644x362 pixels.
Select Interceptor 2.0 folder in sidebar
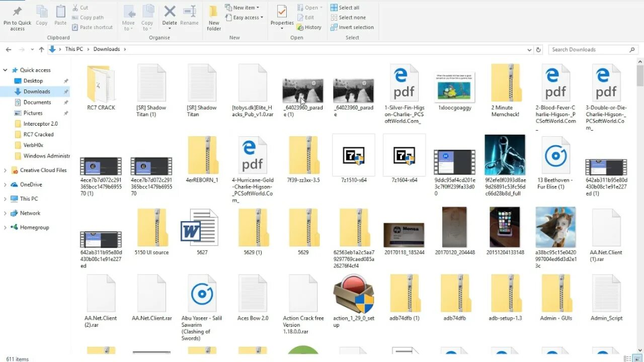click(40, 124)
